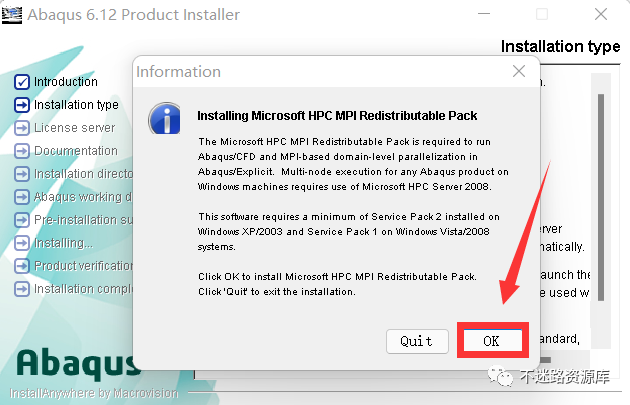Close the Information dialog
630x405 pixels.
519,72
